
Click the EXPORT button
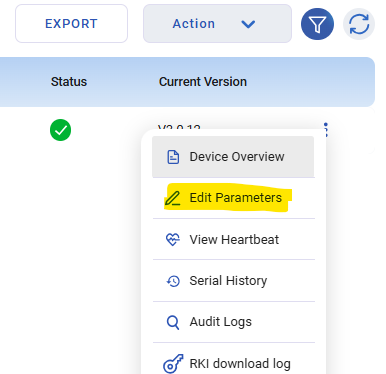(71, 24)
